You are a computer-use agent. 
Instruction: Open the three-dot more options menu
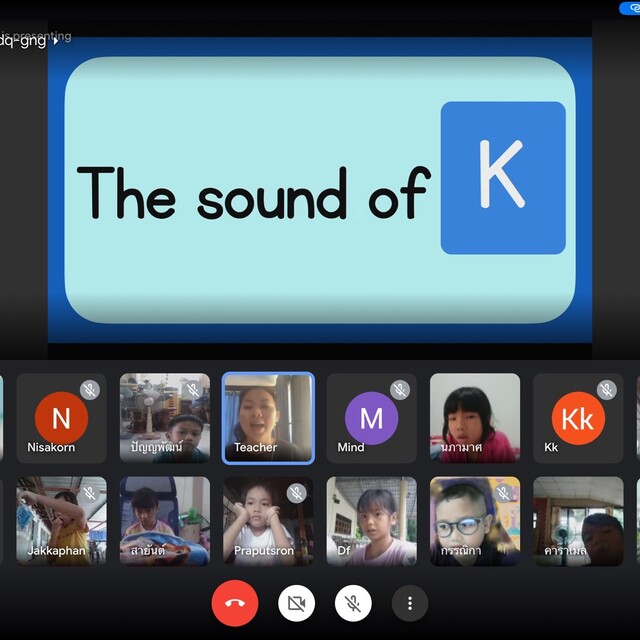click(410, 603)
